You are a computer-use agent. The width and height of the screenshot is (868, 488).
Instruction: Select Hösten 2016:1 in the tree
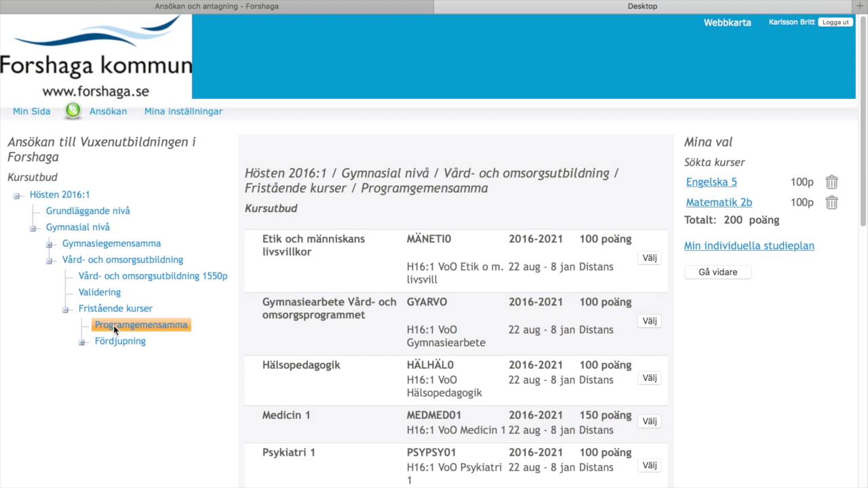(x=60, y=195)
